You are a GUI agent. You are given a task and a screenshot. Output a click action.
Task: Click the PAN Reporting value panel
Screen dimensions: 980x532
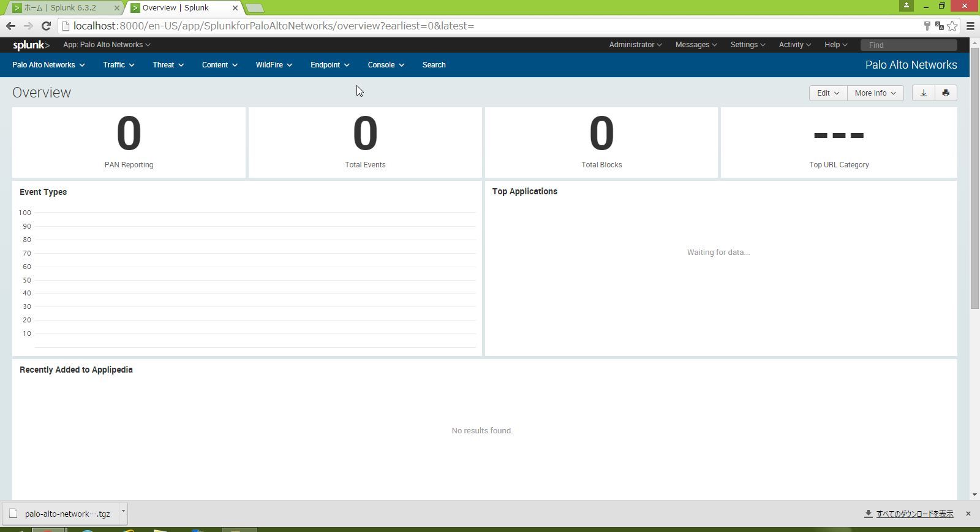click(129, 143)
